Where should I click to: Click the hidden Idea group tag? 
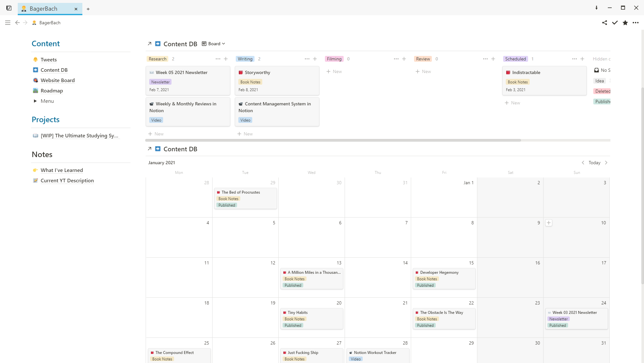point(599,81)
